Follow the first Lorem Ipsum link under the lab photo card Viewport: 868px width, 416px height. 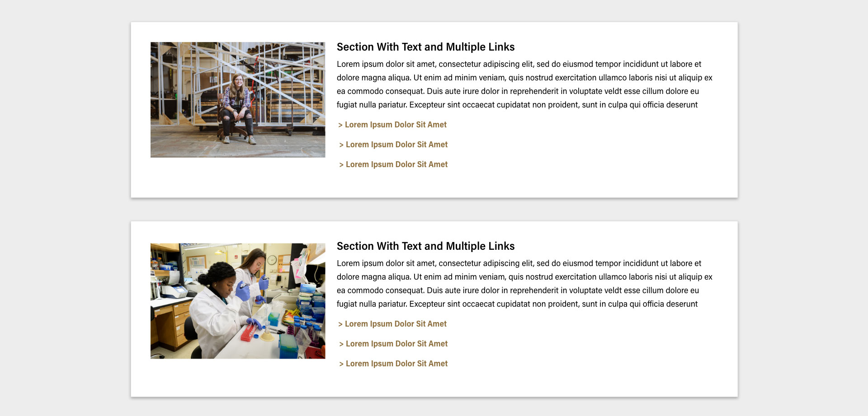point(396,324)
